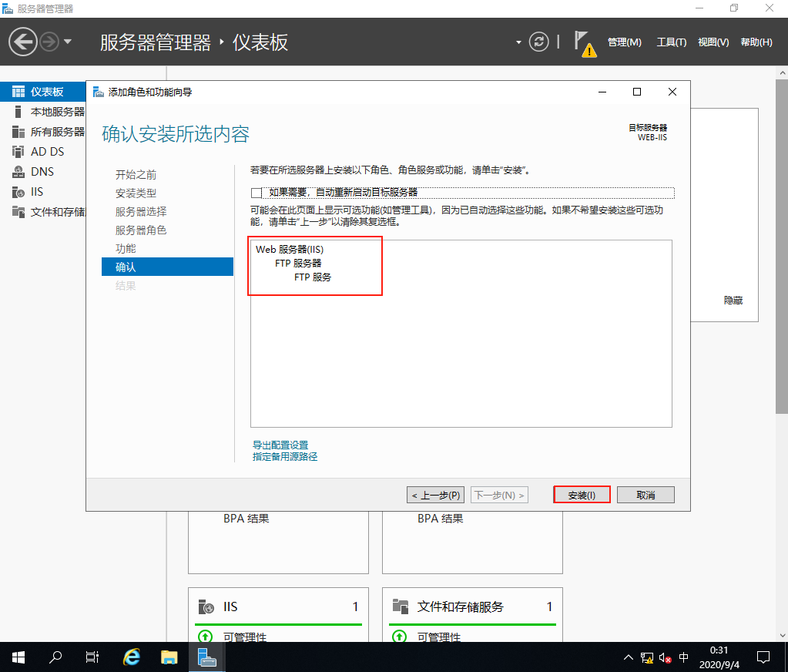
Task: Open File Explorer from the taskbar
Action: (x=169, y=657)
